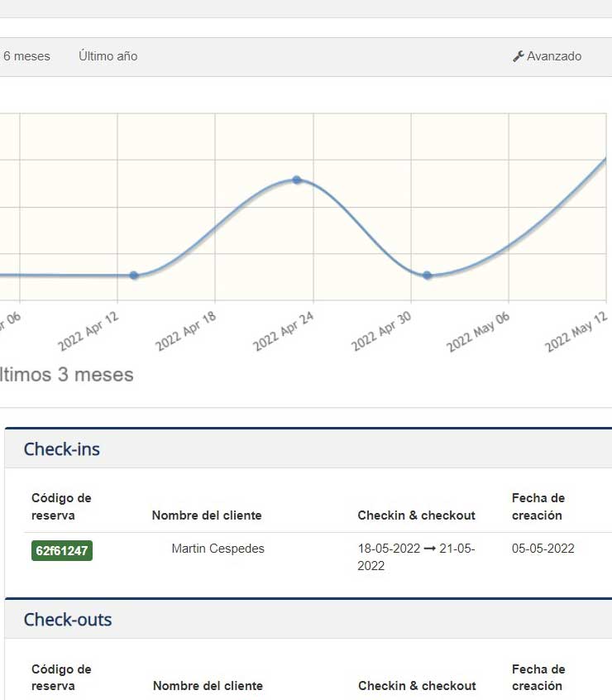Switch to Último año range
Viewport: 612px width, 700px height.
108,56
